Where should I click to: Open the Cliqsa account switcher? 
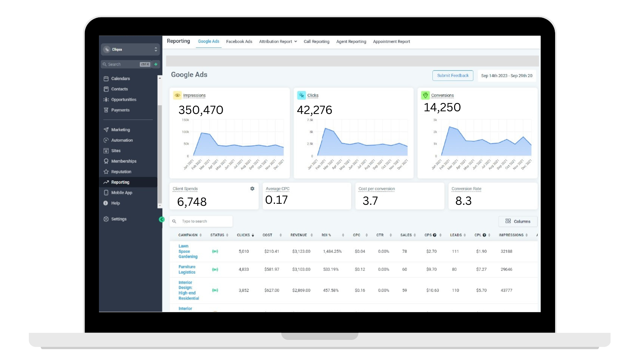click(x=130, y=49)
